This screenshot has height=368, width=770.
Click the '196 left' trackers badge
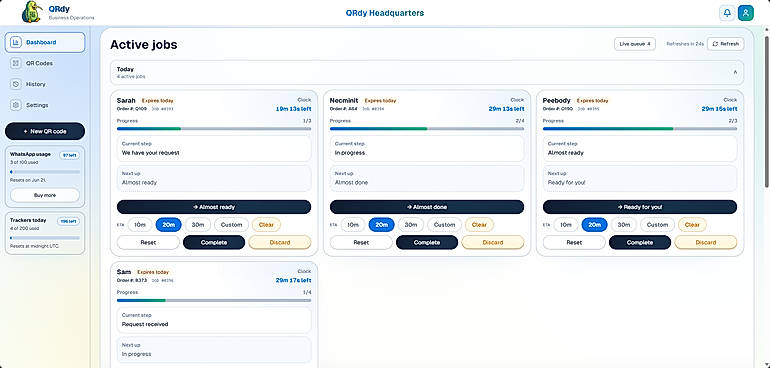click(68, 221)
